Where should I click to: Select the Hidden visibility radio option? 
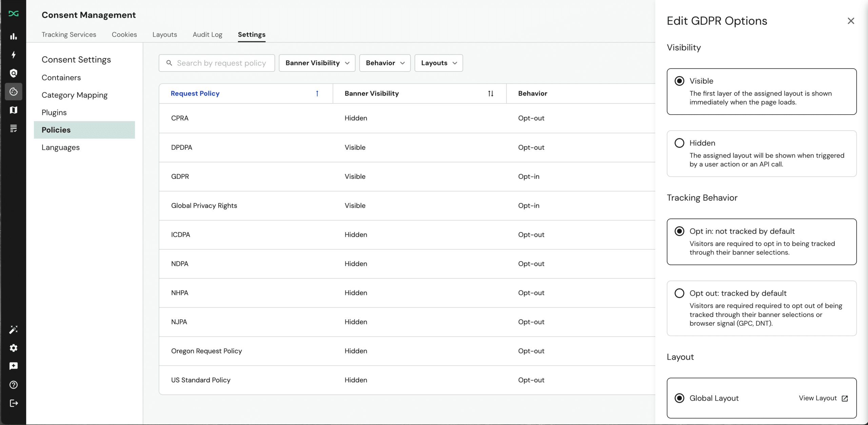(x=679, y=143)
